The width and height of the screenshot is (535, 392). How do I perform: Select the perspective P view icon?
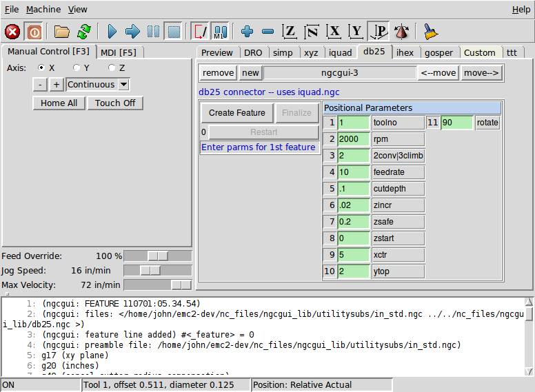pos(378,32)
